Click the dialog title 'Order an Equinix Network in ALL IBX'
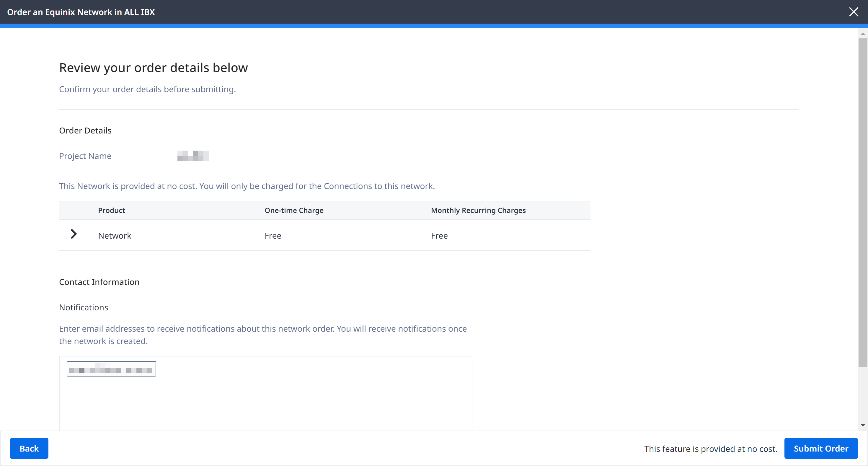The width and height of the screenshot is (868, 466). point(81,12)
